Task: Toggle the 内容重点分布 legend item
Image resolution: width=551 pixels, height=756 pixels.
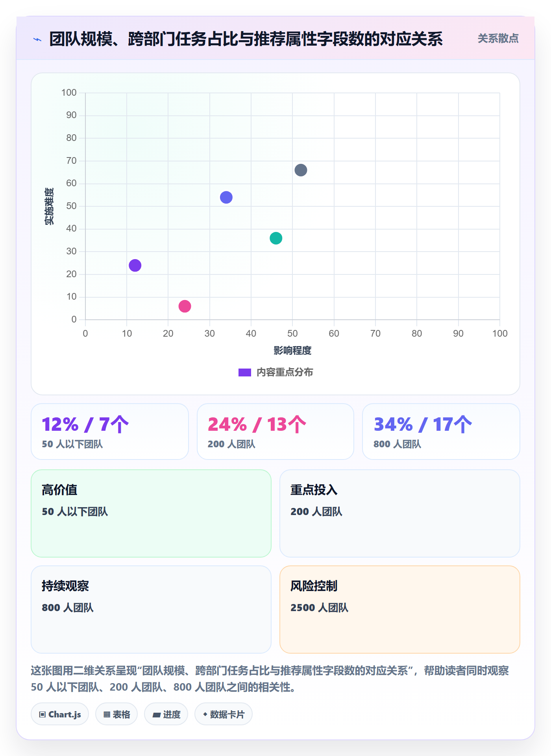Action: coord(275,372)
